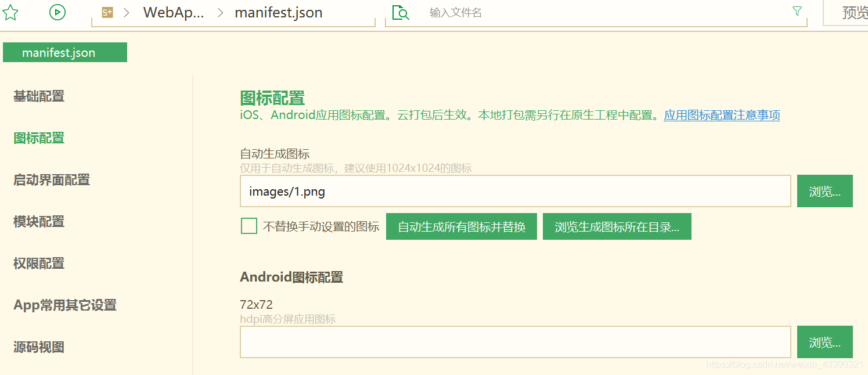Expand breadcrumb chevron before manifest.json
868x375 pixels.
pos(220,13)
